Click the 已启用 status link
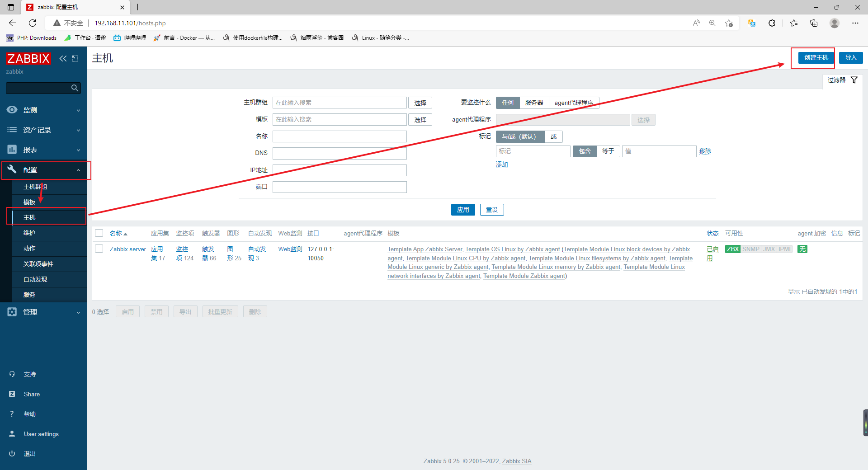Viewport: 868px width, 470px height. [712, 254]
